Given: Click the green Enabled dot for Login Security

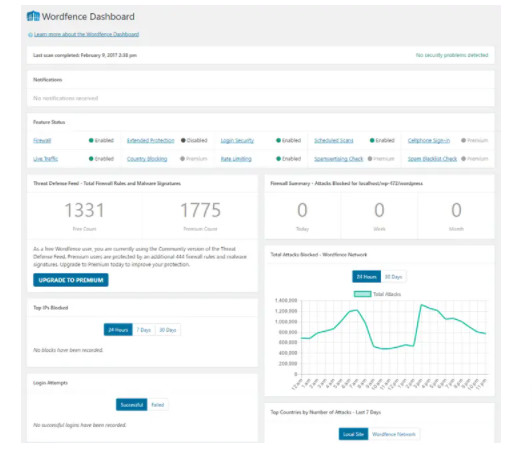Looking at the screenshot, I should (x=278, y=140).
